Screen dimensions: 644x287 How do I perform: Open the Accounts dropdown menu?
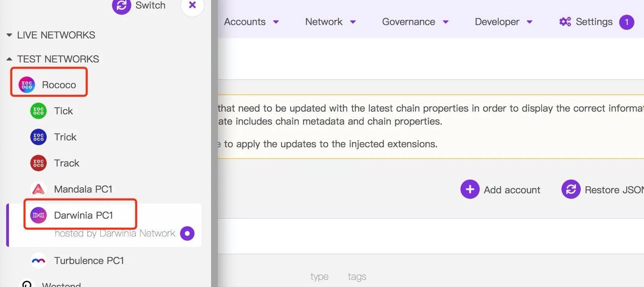[251, 22]
